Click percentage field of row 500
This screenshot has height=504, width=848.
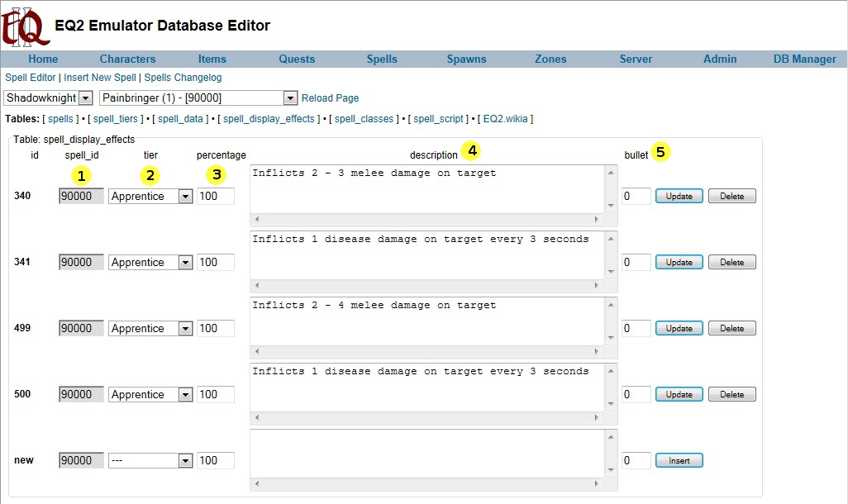point(215,394)
